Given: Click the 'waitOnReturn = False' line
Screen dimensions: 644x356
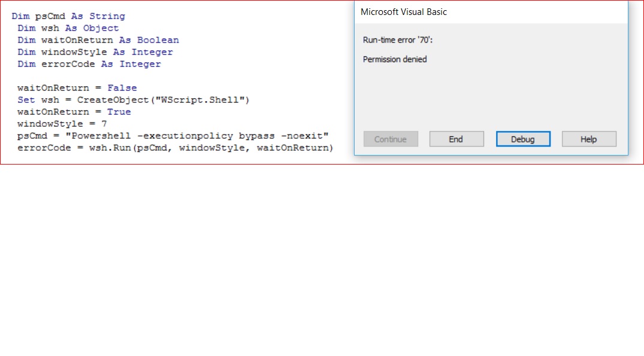Looking at the screenshot, I should tap(77, 88).
